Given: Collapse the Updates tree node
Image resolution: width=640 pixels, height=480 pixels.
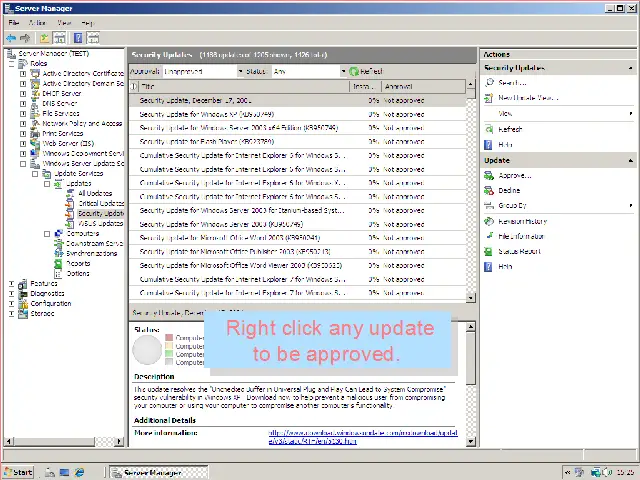Looking at the screenshot, I should [x=47, y=184].
